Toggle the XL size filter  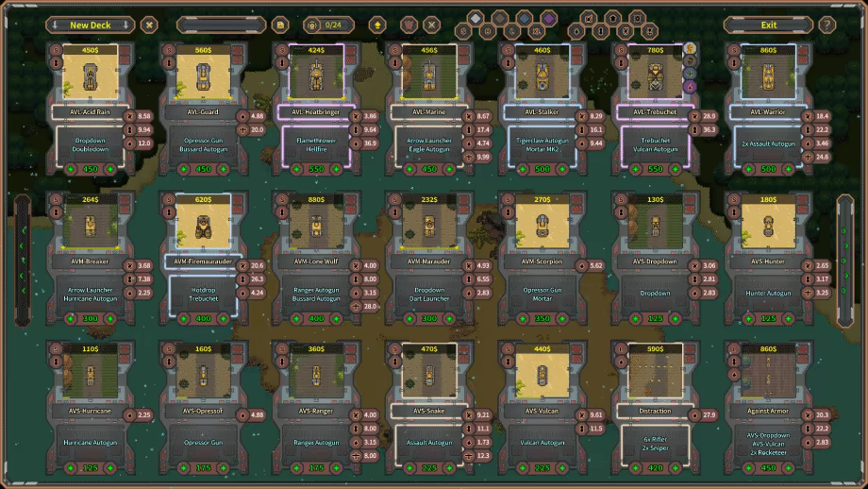(537, 31)
